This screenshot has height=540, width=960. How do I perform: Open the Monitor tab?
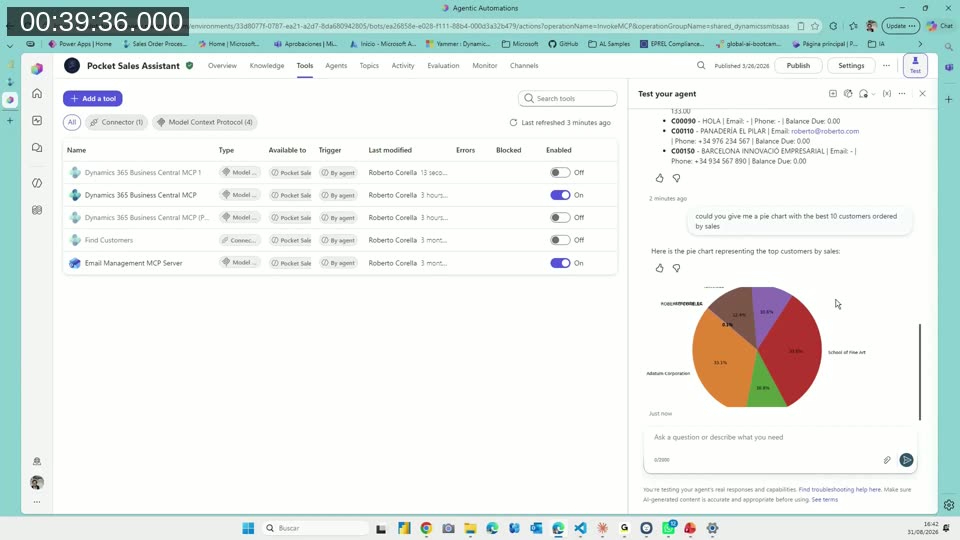485,66
